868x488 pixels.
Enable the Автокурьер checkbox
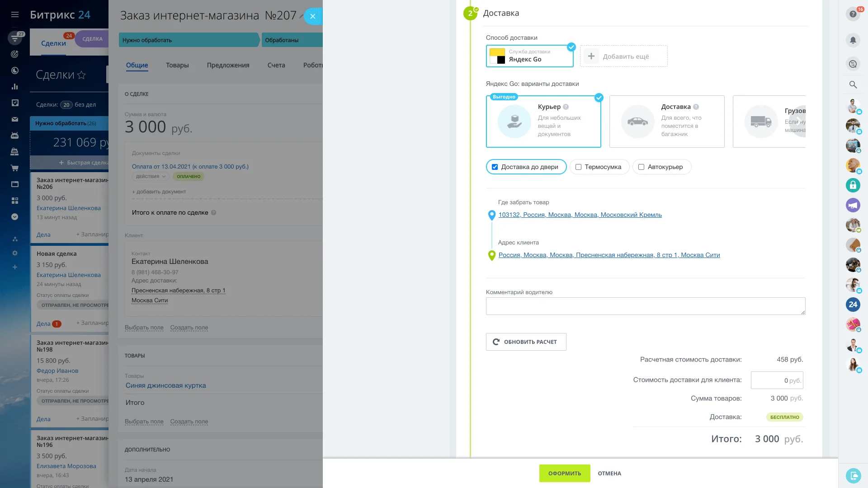click(x=641, y=167)
